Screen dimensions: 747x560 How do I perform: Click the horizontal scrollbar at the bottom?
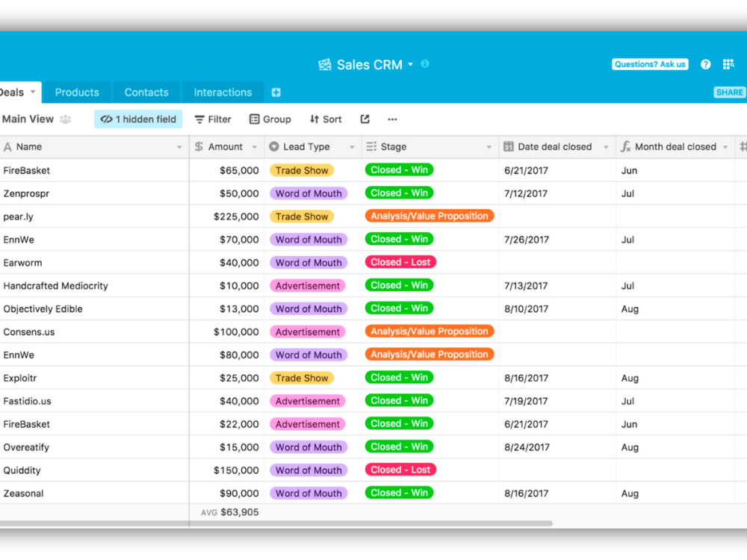pos(276,523)
